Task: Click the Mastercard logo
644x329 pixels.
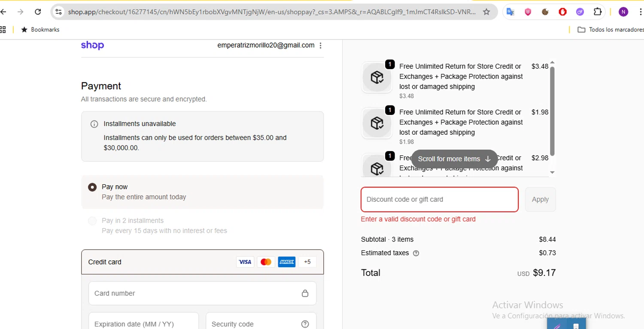Action: [x=266, y=262]
